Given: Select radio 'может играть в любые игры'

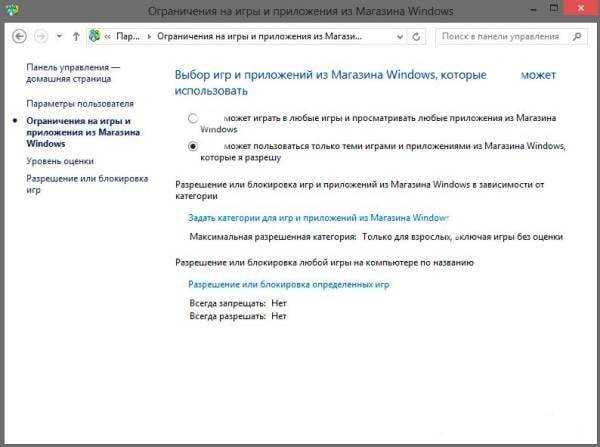Looking at the screenshot, I should tap(193, 118).
